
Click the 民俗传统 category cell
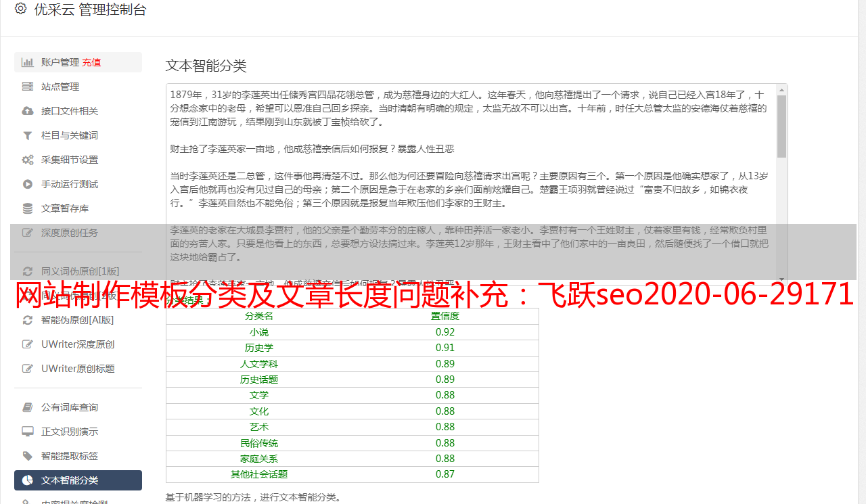259,443
